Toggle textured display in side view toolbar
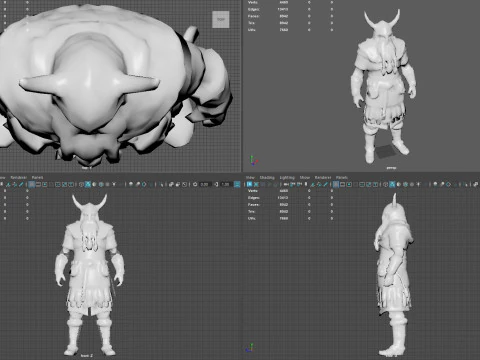 412,184
